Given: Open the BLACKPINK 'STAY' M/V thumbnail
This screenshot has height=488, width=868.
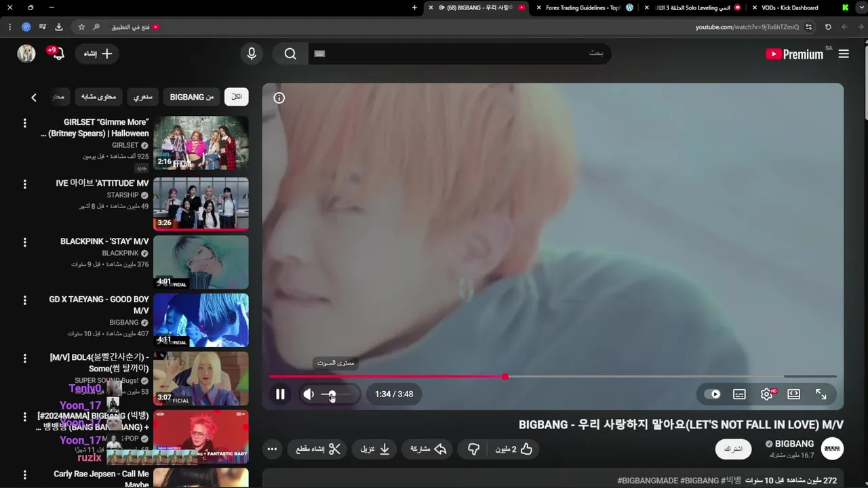Looking at the screenshot, I should coord(201,262).
